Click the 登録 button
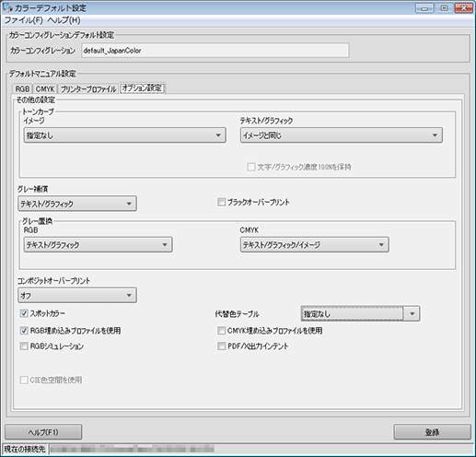This screenshot has width=476, height=457. [432, 432]
